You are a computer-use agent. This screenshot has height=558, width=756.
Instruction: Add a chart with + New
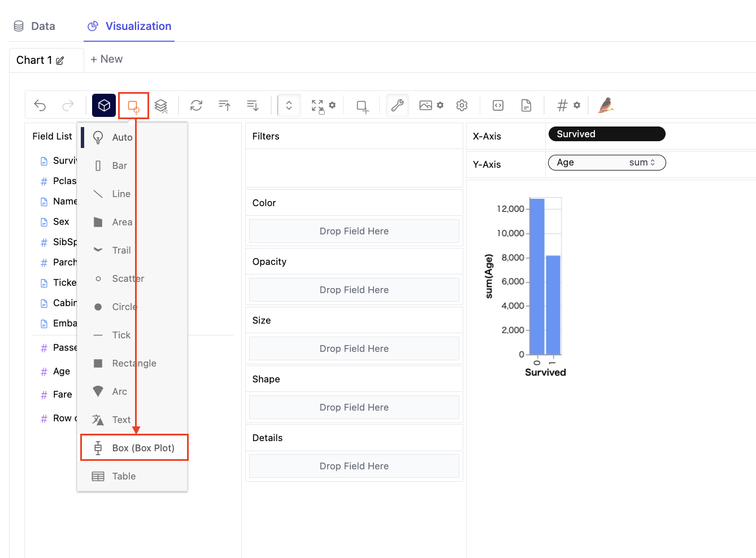tap(106, 59)
